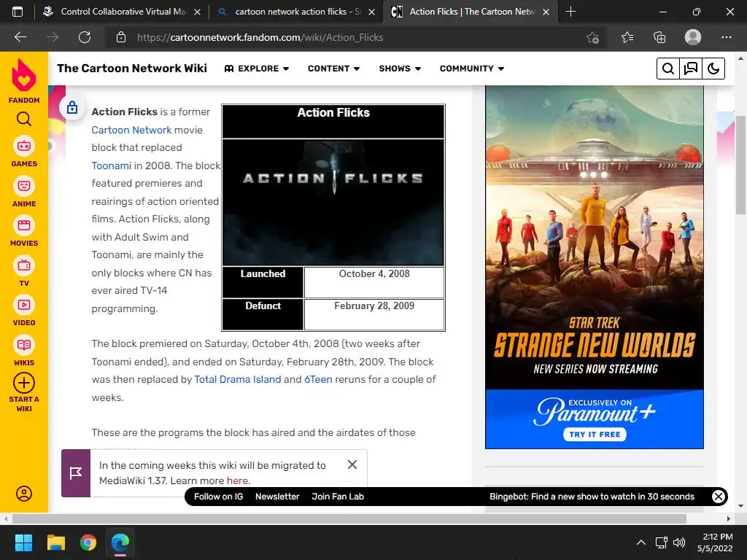Switch to Control Collaborative Virtual Machine tab
This screenshot has height=560, width=747.
[x=122, y=12]
